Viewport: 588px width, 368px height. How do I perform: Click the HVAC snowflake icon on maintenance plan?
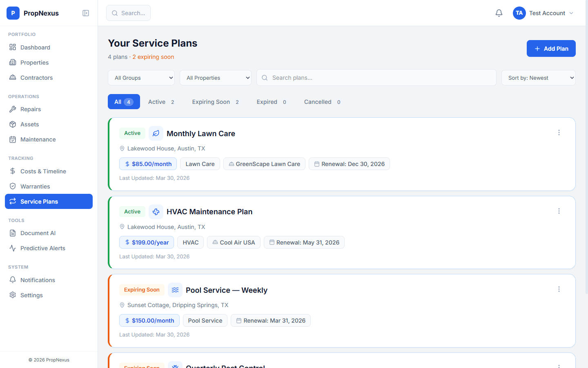[156, 211]
